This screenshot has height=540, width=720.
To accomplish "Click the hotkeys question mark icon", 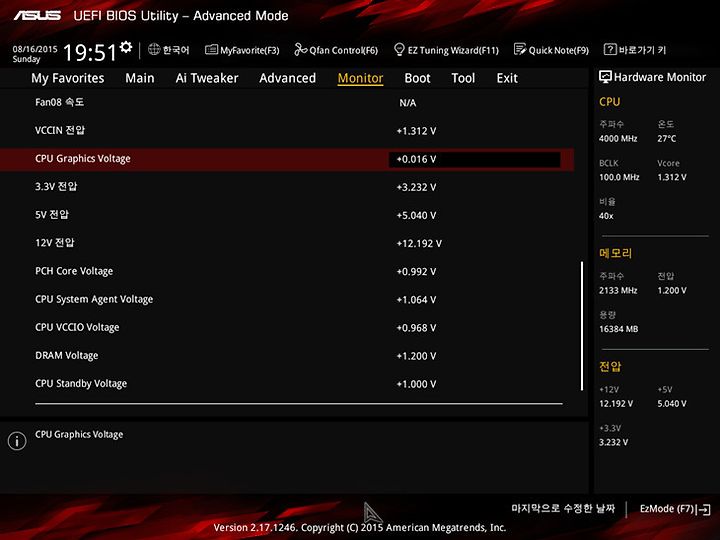I will [x=609, y=49].
